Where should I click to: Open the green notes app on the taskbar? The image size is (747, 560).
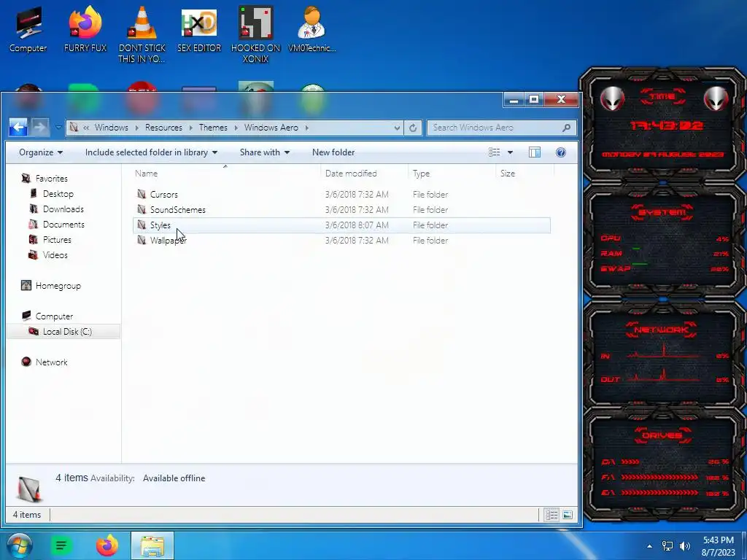(61, 545)
